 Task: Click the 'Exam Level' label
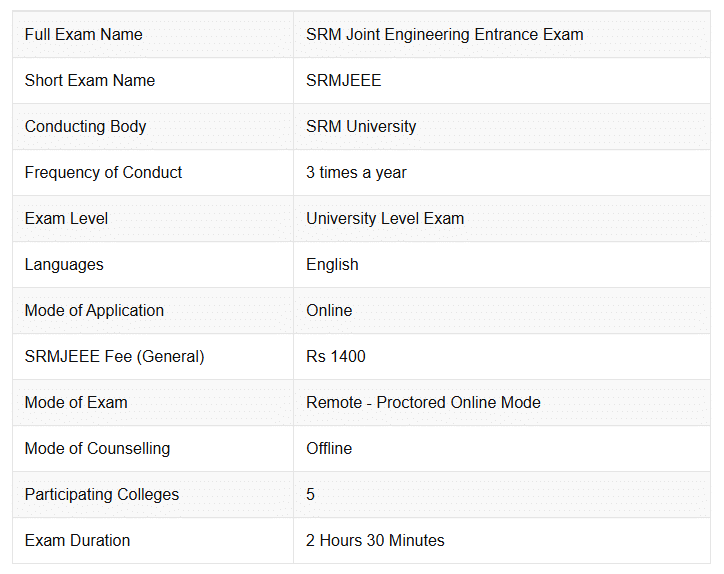[x=66, y=218]
